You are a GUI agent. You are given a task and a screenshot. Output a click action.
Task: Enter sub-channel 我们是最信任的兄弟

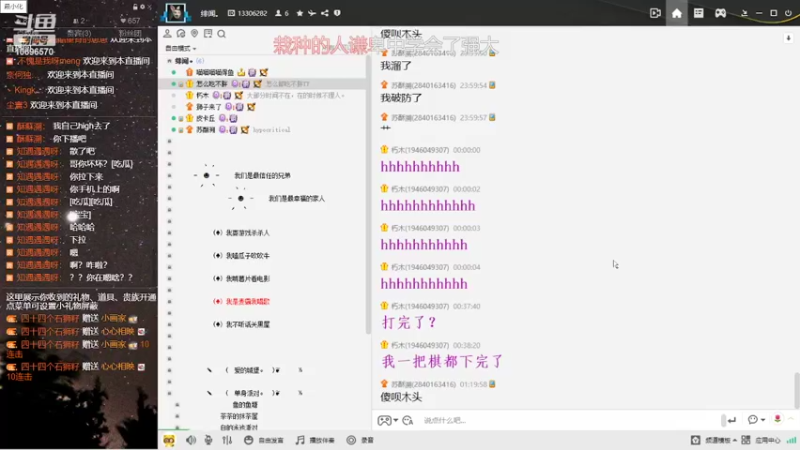pos(262,176)
